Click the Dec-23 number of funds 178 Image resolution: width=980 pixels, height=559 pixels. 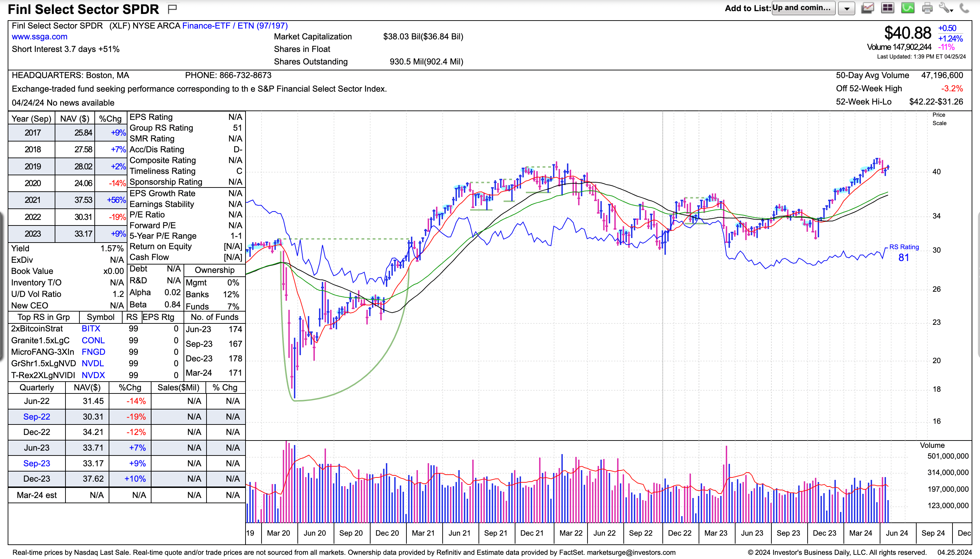(235, 359)
